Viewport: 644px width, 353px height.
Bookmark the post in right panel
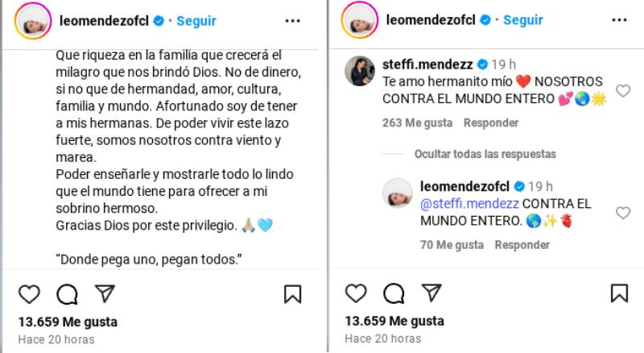pos(619,293)
